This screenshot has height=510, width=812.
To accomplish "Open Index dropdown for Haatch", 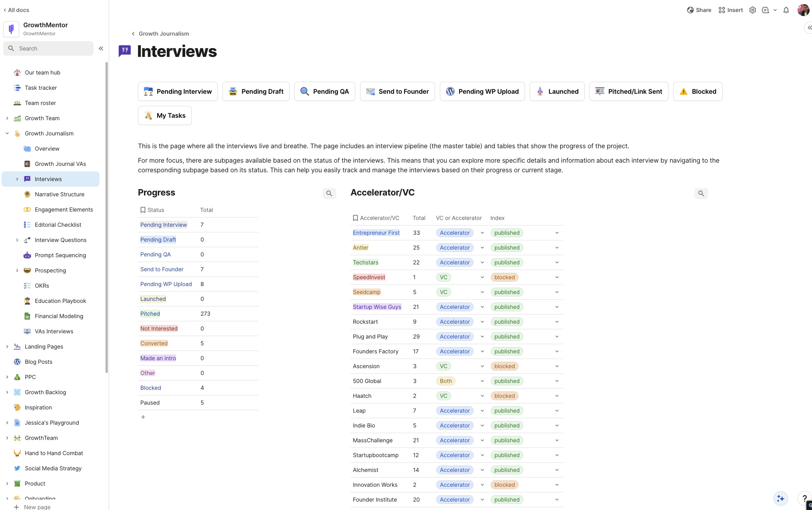I will [557, 396].
